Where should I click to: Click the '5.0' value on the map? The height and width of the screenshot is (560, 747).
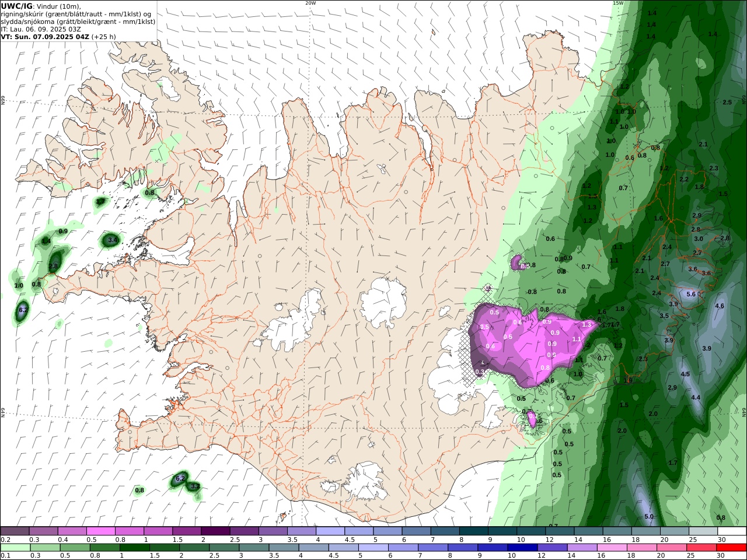click(x=649, y=517)
